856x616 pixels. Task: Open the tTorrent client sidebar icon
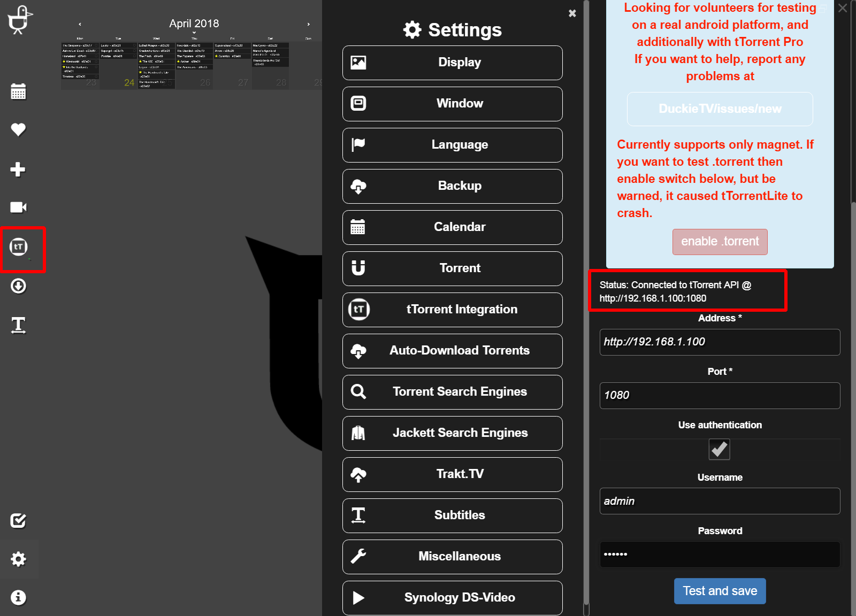pyautogui.click(x=19, y=247)
